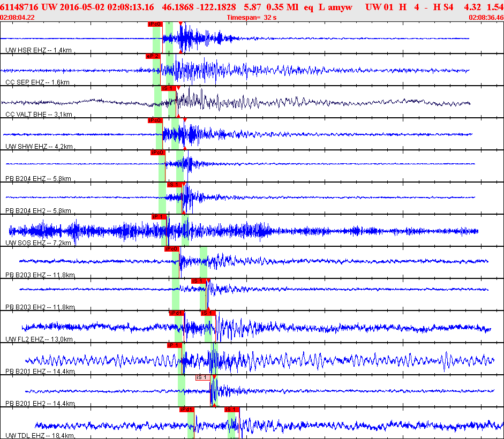
Task: Click the pale iS 1 flag on PB B201 EH2 trace
Action: [x=203, y=377]
